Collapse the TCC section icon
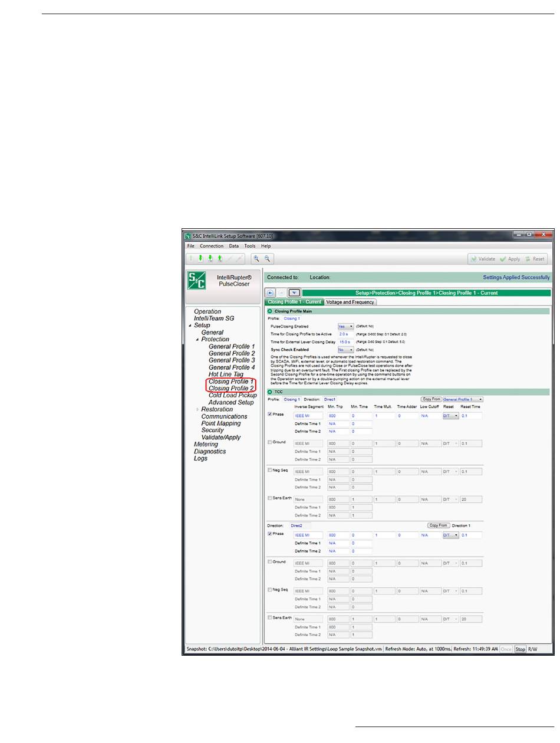Viewport: 560px width, 743px height. pyautogui.click(x=270, y=392)
